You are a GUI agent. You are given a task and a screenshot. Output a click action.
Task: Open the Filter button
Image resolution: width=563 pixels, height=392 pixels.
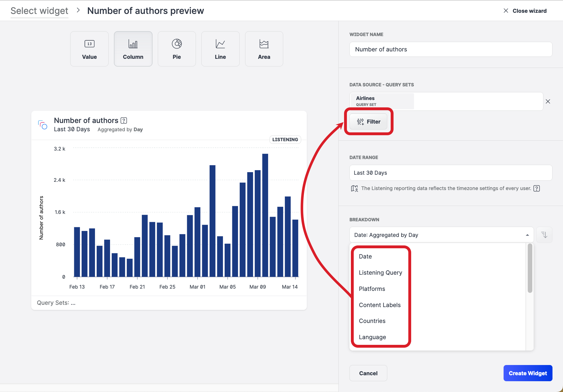369,122
